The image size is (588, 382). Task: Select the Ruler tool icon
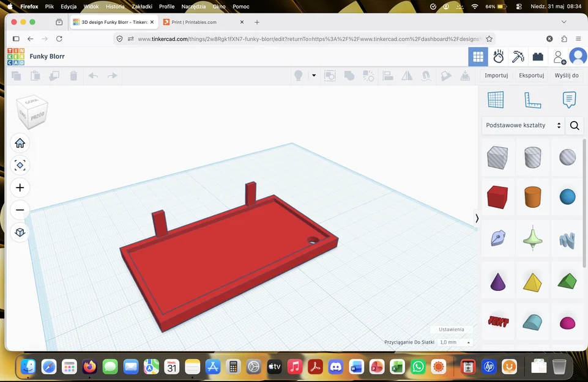(532, 100)
